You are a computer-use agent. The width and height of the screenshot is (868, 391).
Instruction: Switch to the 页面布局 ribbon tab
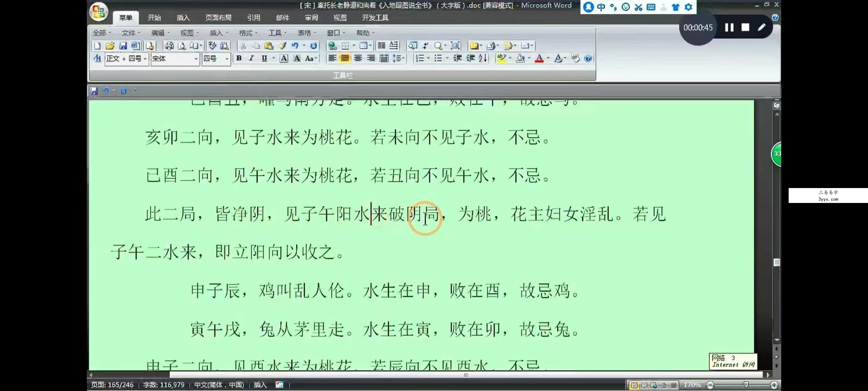coord(218,18)
